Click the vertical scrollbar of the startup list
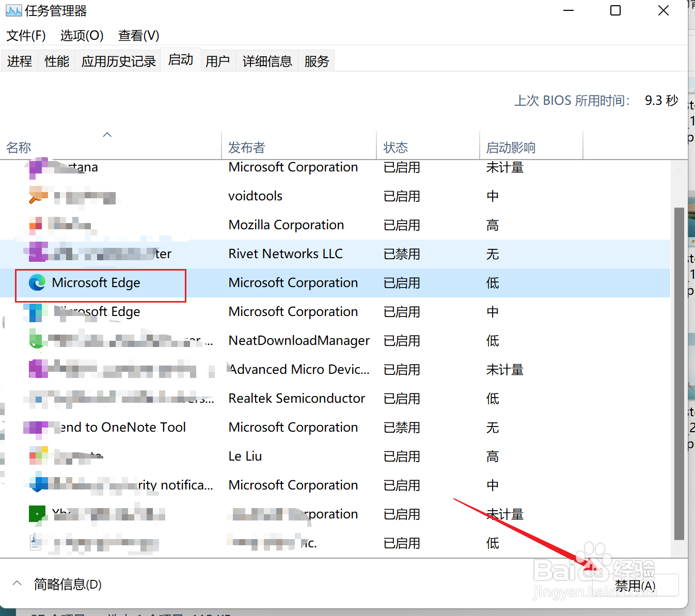 coord(679,373)
